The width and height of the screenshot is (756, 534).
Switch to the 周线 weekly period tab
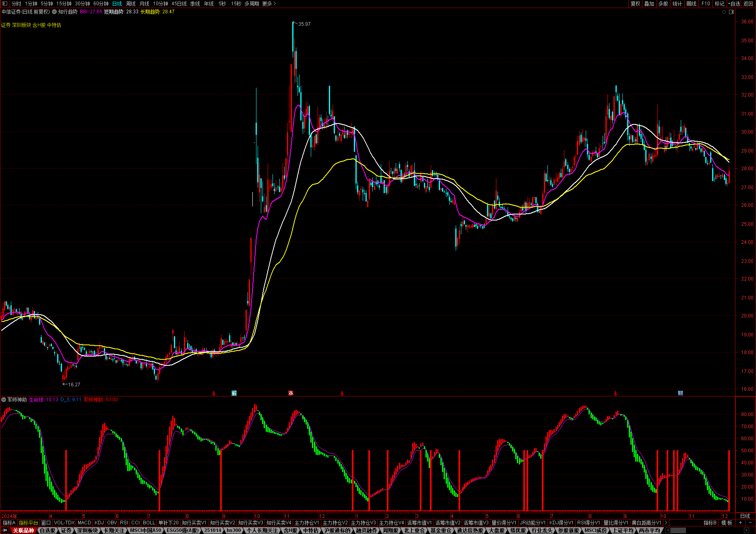131,4
